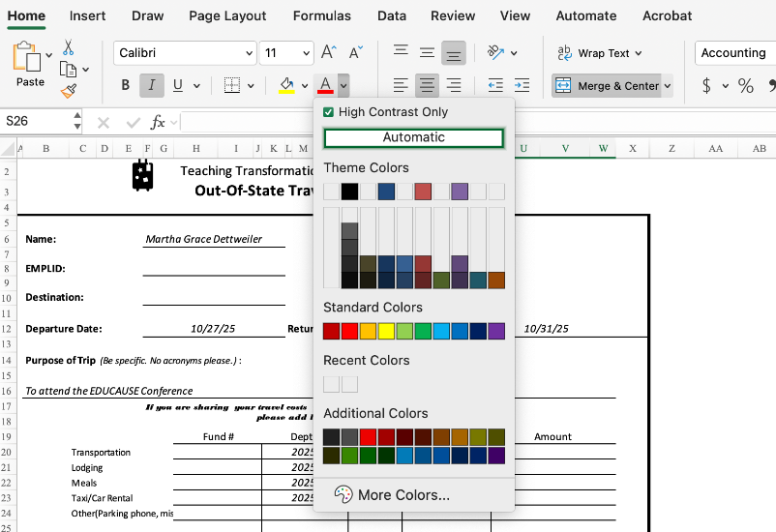Click the red Font Color A icon
The image size is (776, 532).
click(x=325, y=85)
